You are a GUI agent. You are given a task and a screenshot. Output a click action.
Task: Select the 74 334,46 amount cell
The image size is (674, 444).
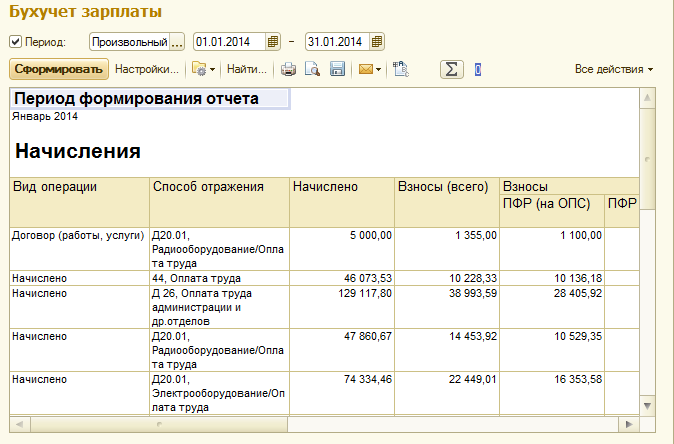click(342, 393)
